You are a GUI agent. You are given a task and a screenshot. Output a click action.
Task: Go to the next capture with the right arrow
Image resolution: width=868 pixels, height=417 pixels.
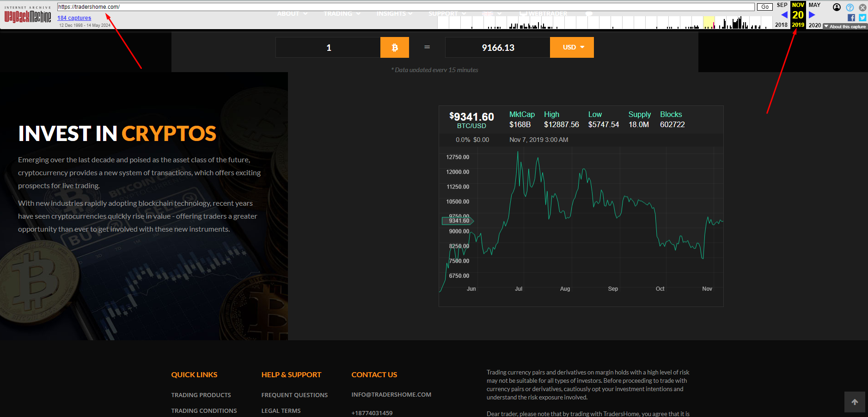(x=812, y=15)
